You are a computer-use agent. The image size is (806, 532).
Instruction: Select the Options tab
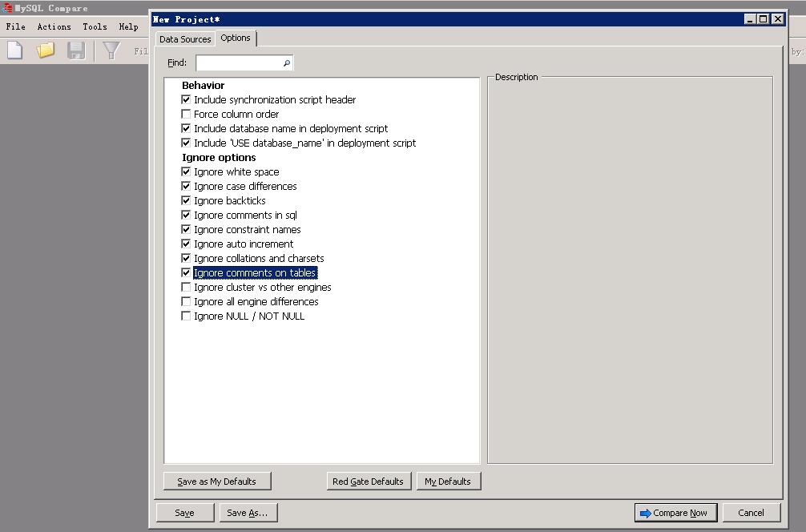[236, 38]
